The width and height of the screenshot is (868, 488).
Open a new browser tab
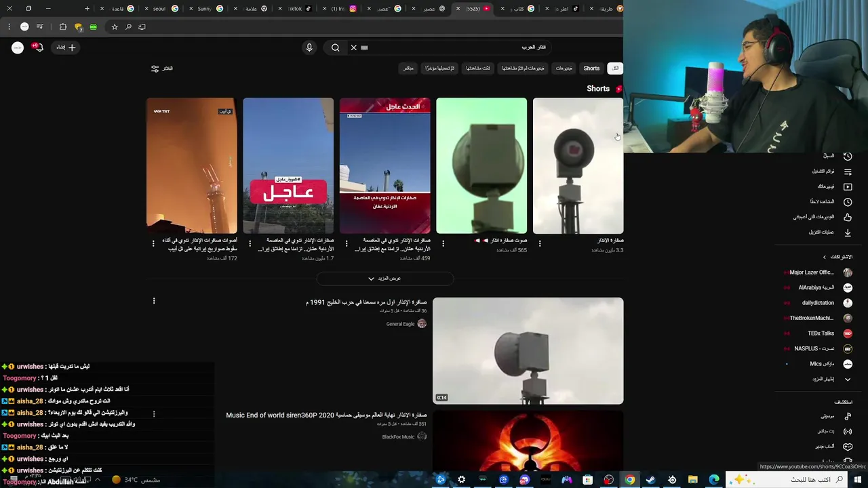tap(87, 8)
